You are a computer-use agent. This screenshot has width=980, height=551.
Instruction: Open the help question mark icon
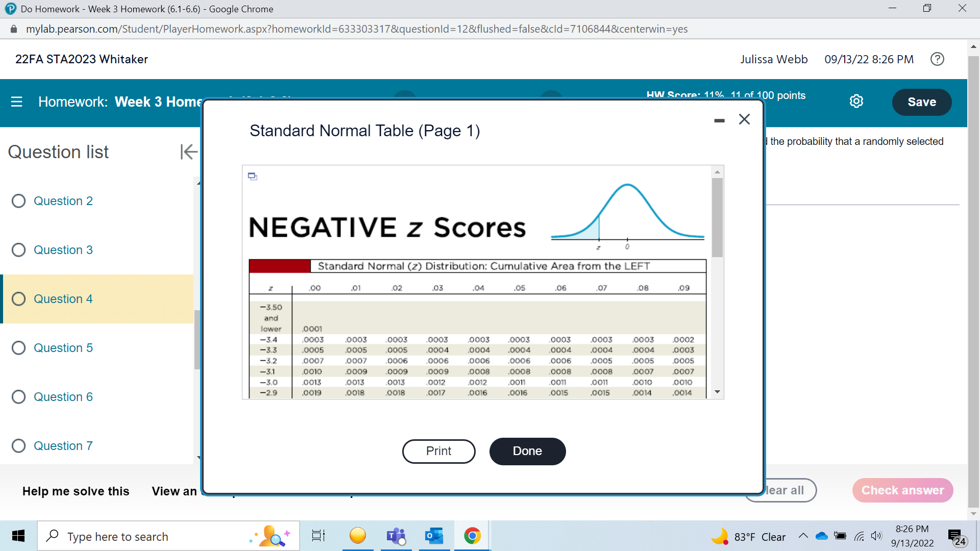(x=937, y=59)
